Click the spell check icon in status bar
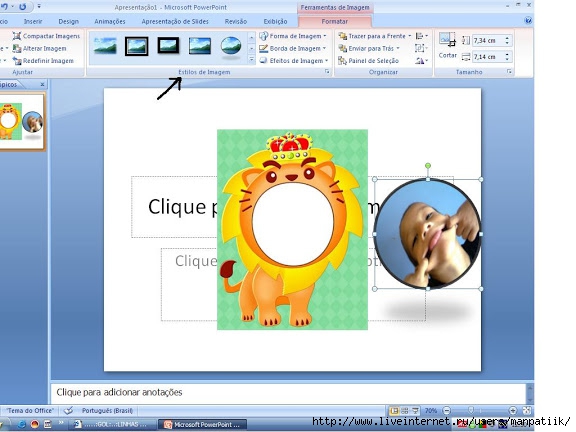576x432 pixels. (x=68, y=410)
